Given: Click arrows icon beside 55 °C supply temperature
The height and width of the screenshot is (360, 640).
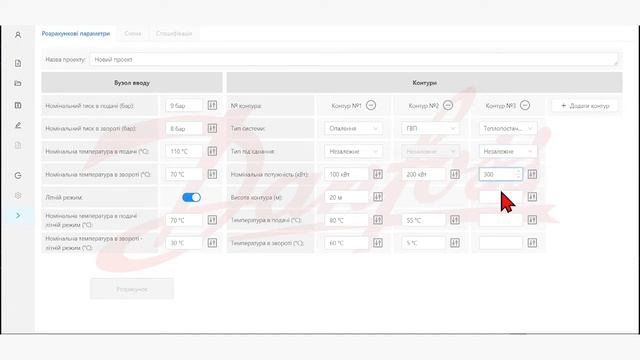Looking at the screenshot, I should pos(455,220).
